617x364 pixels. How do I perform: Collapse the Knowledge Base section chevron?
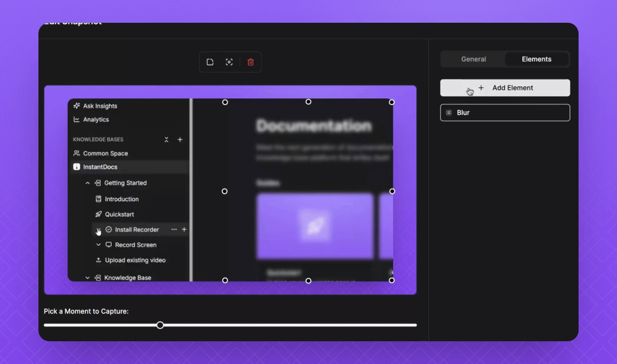[87, 278]
